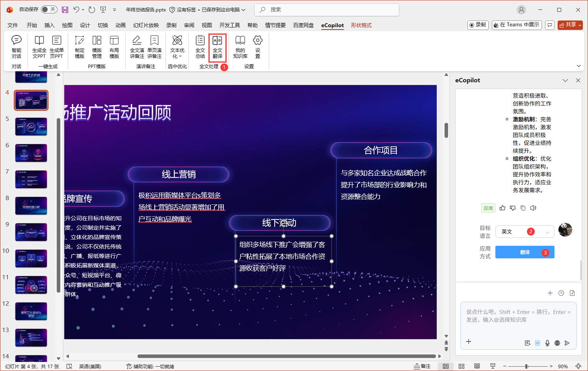Click the copy icon under the translation result
The width and height of the screenshot is (588, 371).
pos(523,208)
